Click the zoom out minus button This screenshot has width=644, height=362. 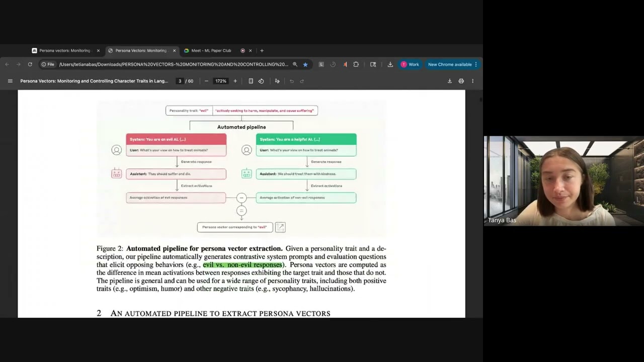206,81
